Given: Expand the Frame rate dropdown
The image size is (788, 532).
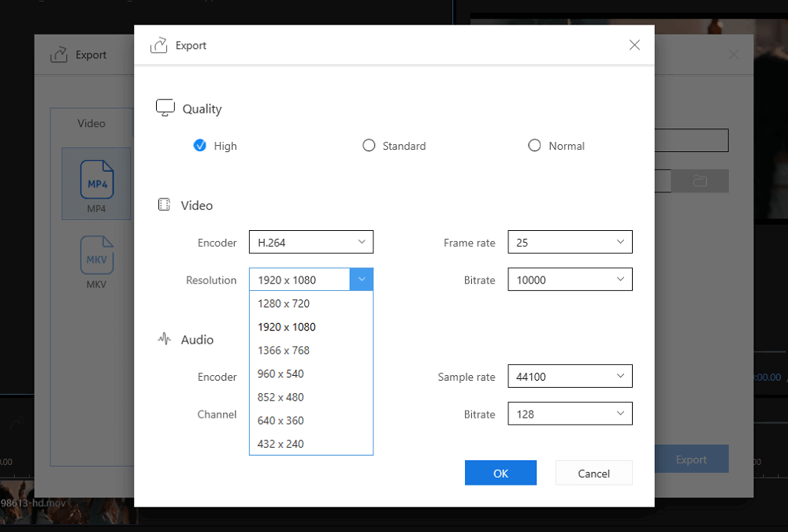Looking at the screenshot, I should pyautogui.click(x=570, y=243).
